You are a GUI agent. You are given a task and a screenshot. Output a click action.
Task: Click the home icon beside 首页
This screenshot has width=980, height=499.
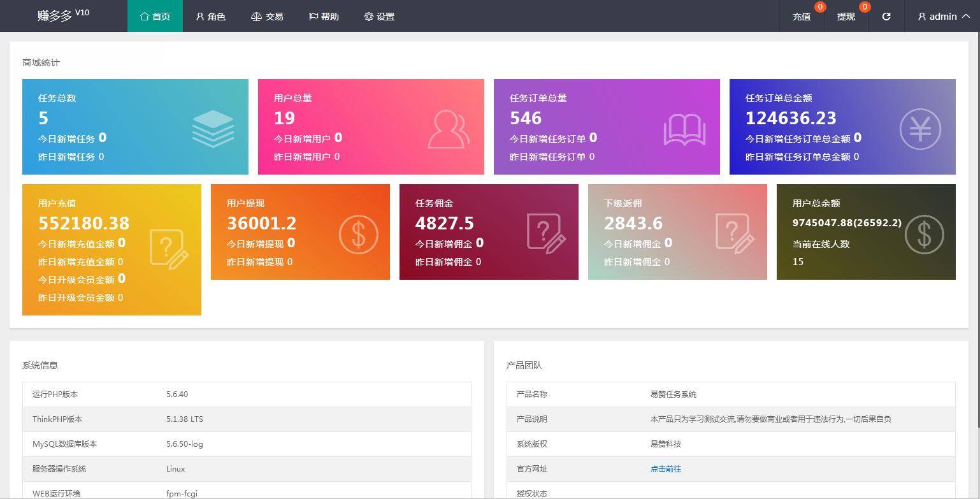[x=143, y=17]
